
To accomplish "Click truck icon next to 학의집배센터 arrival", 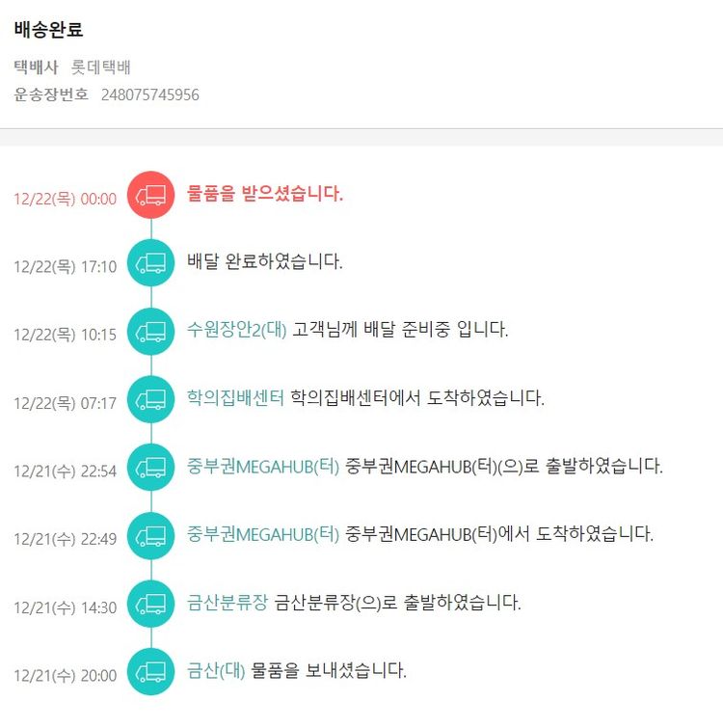I will [x=151, y=399].
